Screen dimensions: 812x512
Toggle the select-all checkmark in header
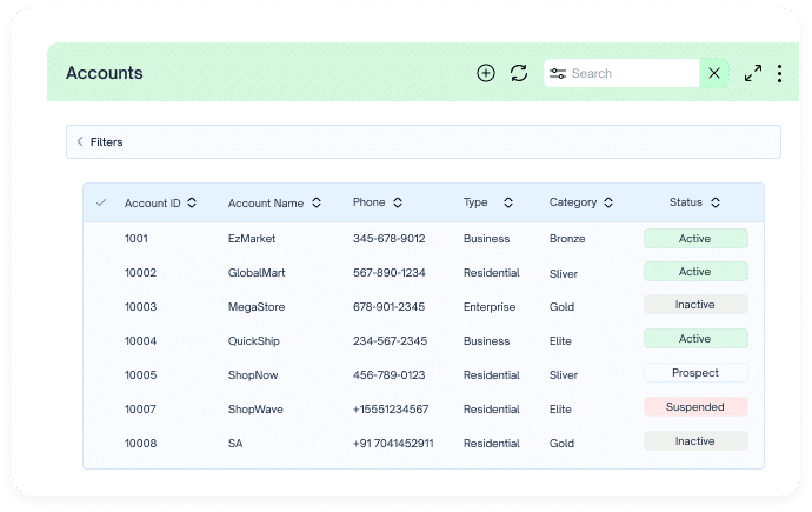(x=101, y=202)
